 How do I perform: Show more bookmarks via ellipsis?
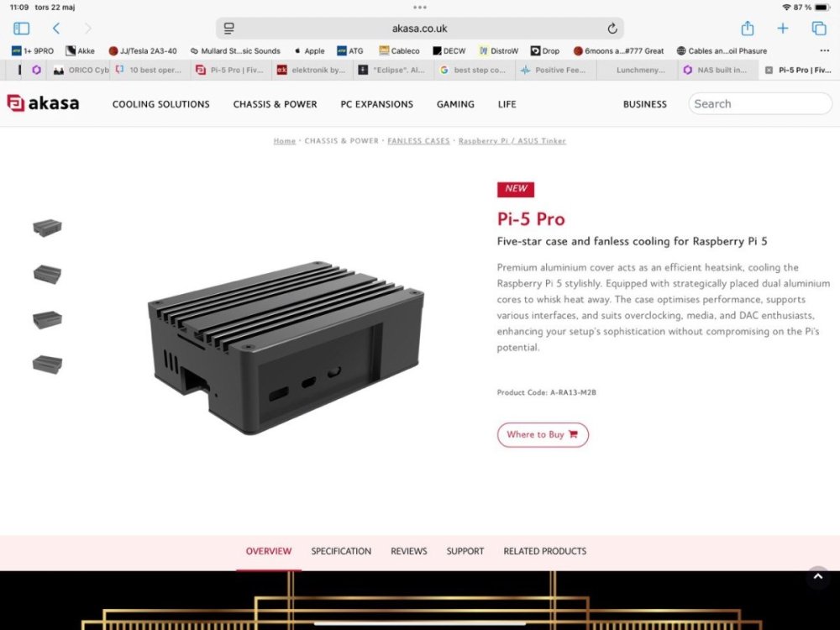[x=824, y=50]
